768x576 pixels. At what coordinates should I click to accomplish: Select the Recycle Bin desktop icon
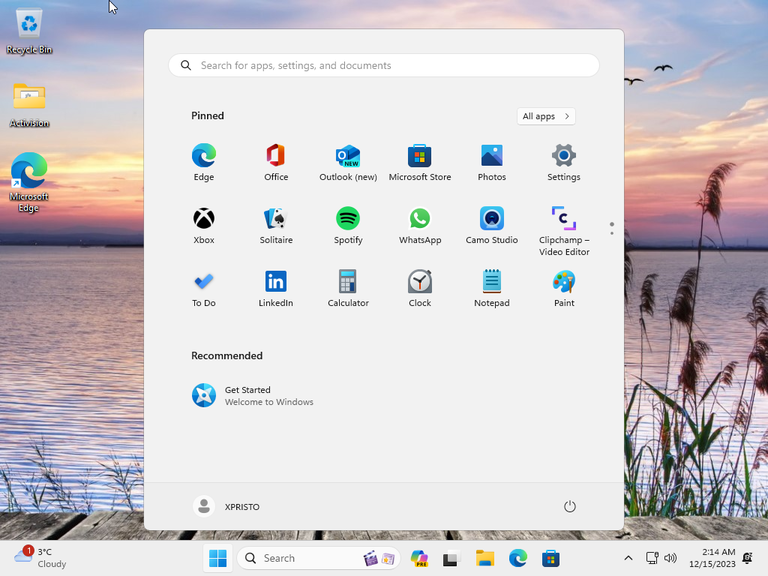pyautogui.click(x=29, y=32)
